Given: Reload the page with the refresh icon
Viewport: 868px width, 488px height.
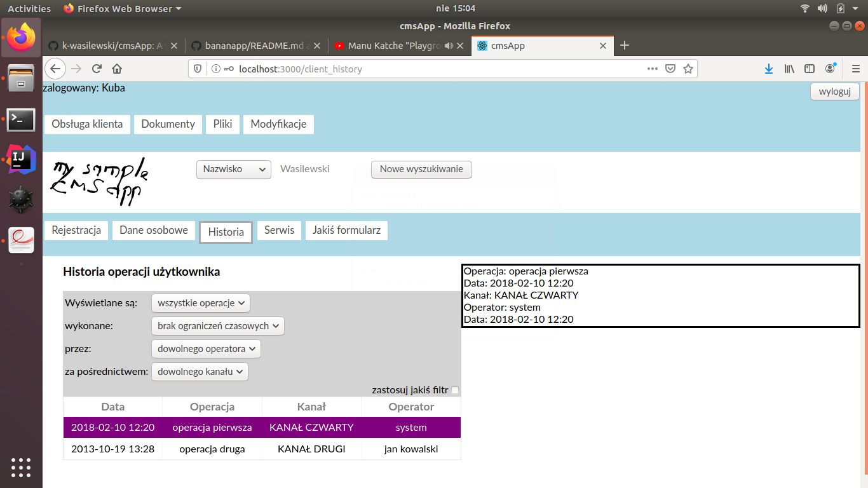Looking at the screenshot, I should coord(97,69).
